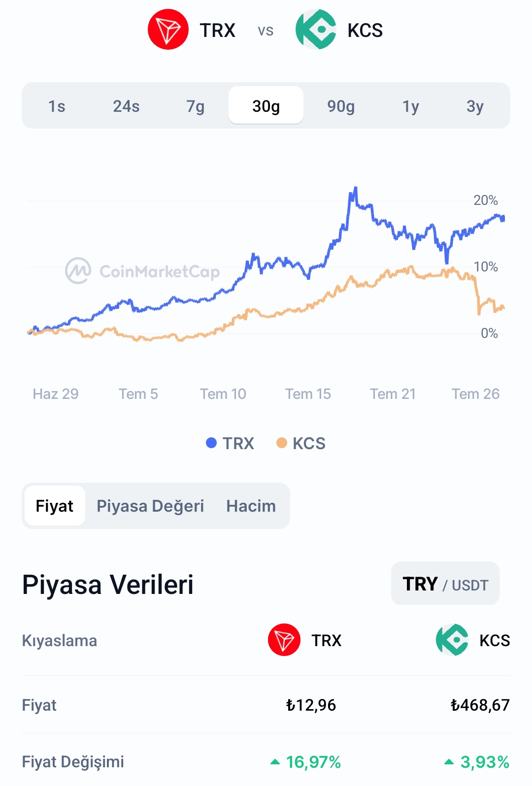Open the Piyasa Değeri chart tab

150,506
